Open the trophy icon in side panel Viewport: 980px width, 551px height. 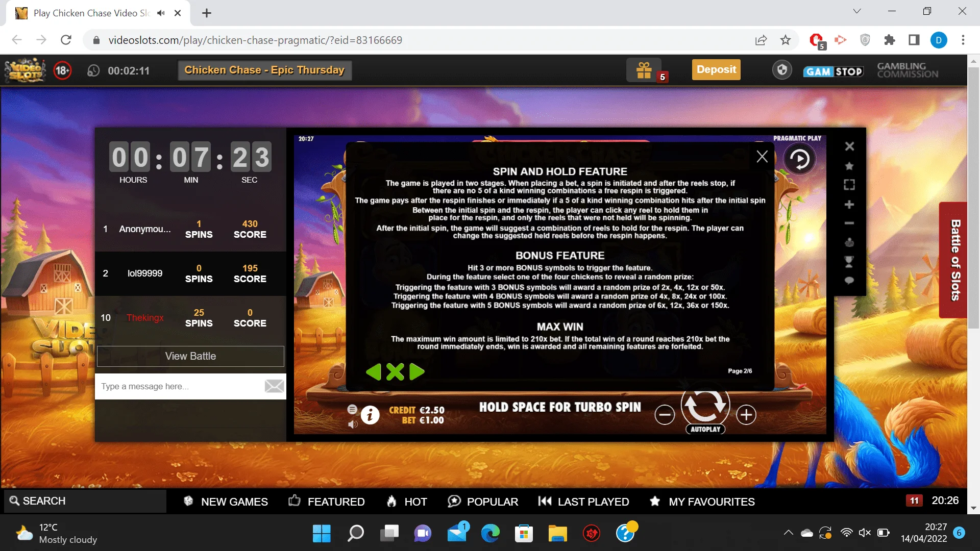pos(849,262)
